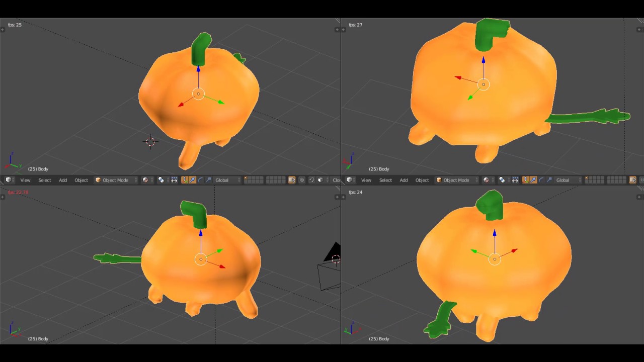The width and height of the screenshot is (644, 362).
Task: Open the editor type selector in left 3D view header
Action: 10,180
